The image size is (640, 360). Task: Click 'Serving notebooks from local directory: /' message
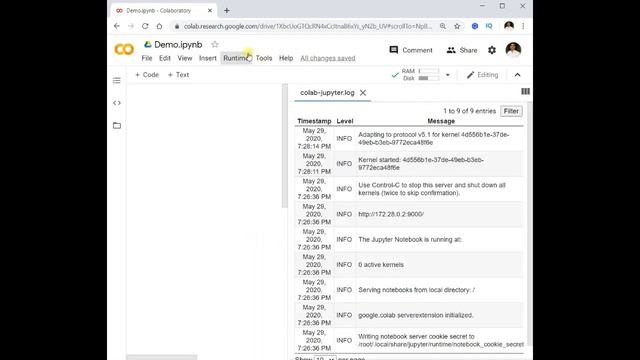(416, 290)
